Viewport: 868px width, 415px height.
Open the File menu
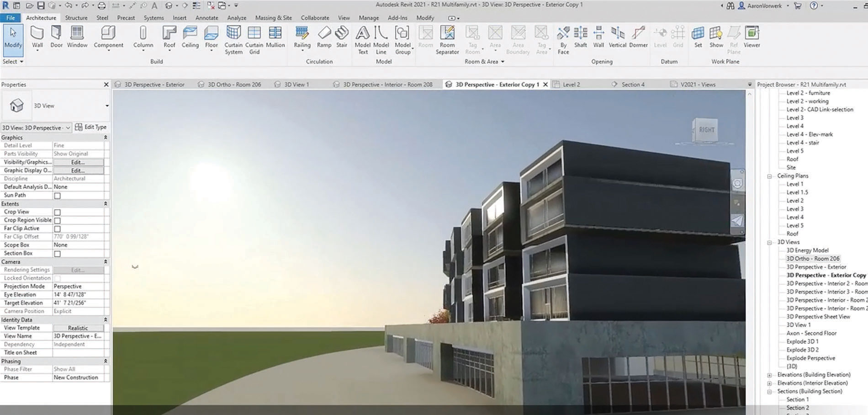11,18
